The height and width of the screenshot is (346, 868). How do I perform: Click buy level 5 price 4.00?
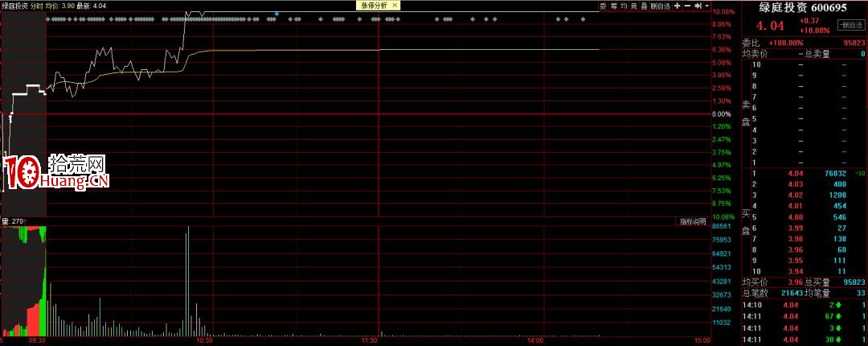(795, 216)
